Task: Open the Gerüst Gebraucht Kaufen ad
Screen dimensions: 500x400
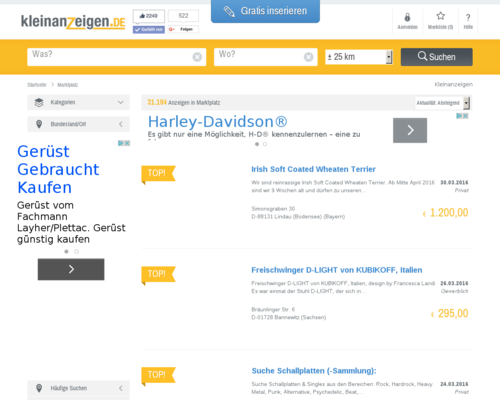Action: [58, 169]
